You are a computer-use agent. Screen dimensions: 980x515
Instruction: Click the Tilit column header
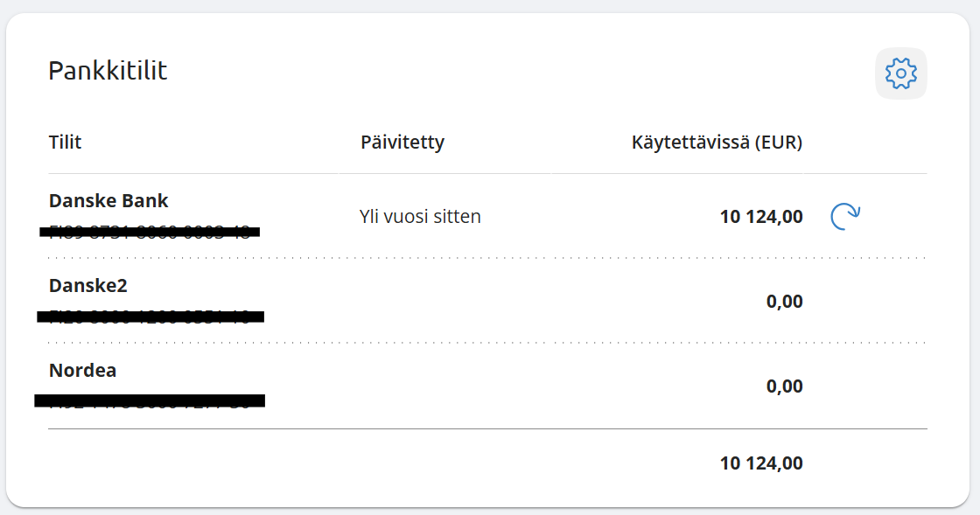66,143
